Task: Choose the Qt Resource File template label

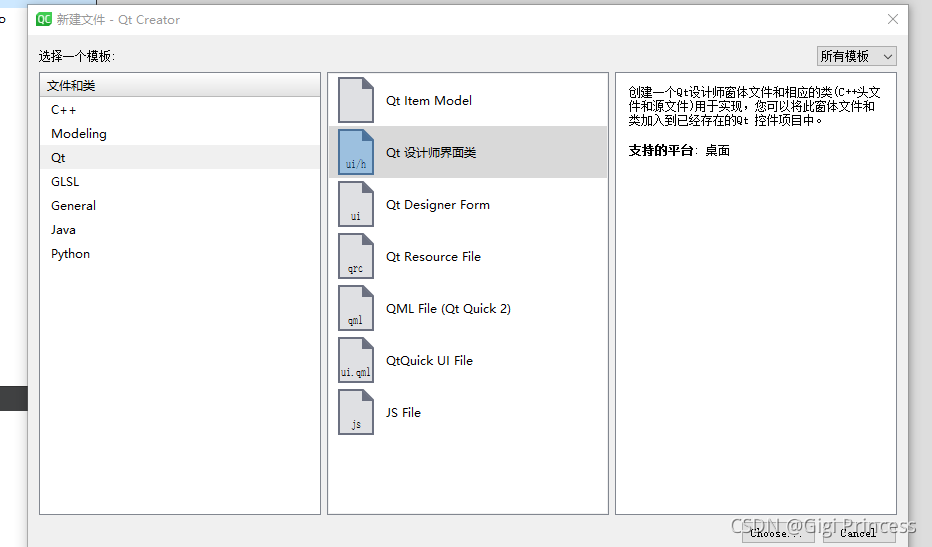Action: click(x=433, y=256)
